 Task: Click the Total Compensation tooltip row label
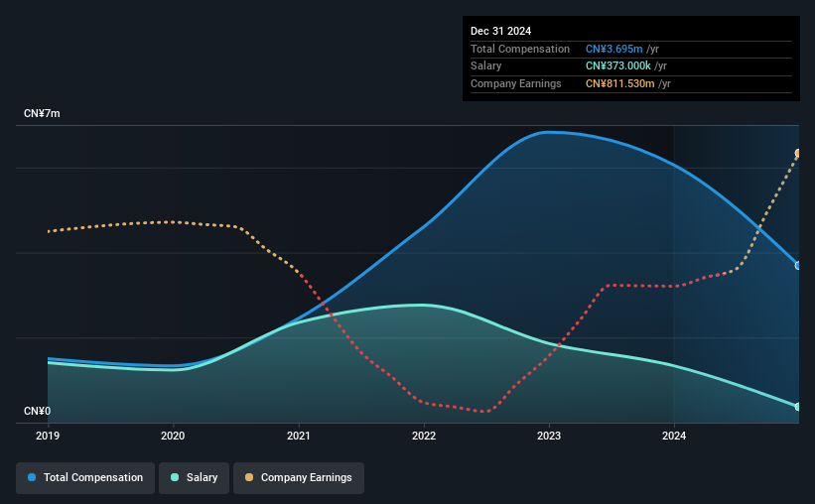click(520, 49)
